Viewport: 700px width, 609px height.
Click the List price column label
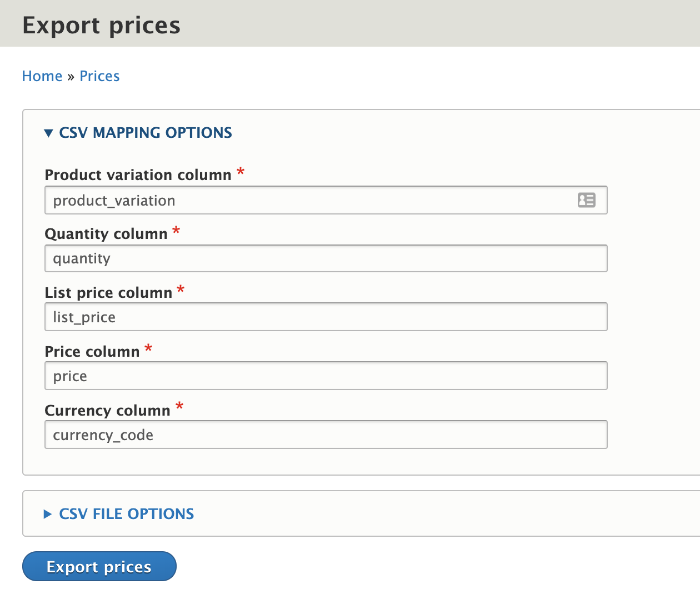tap(108, 293)
